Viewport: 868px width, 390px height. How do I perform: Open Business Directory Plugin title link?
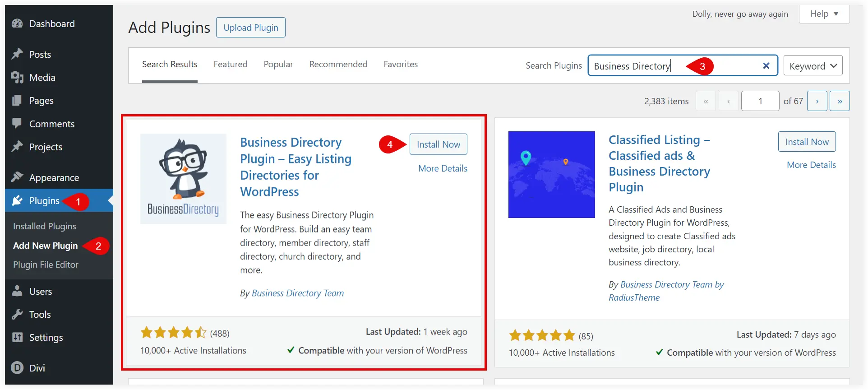click(x=295, y=167)
